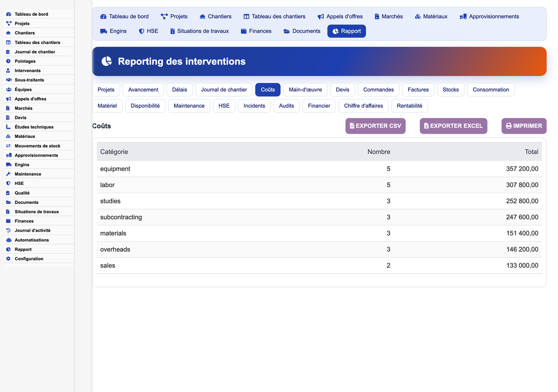This screenshot has height=392, width=558.
Task: Click the Journal de chantier clipboard icon
Action: [8, 52]
